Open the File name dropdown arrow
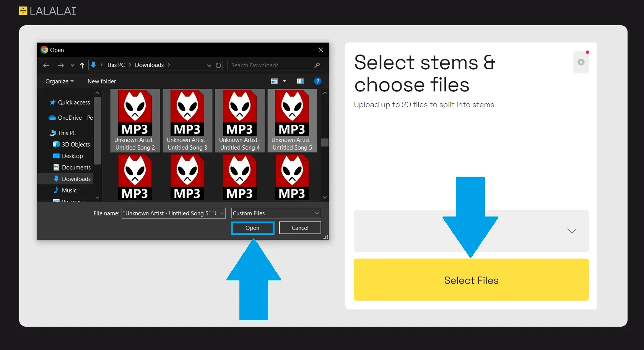 pos(222,213)
